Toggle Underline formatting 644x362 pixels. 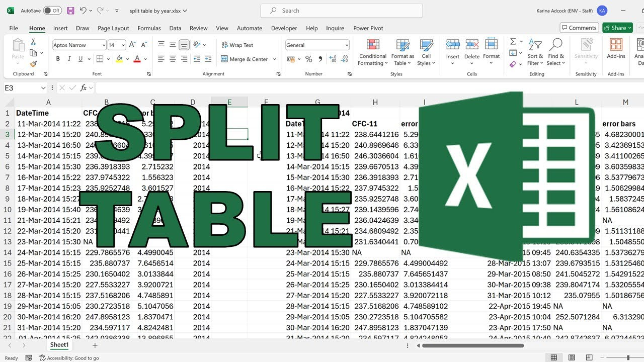tap(80, 59)
